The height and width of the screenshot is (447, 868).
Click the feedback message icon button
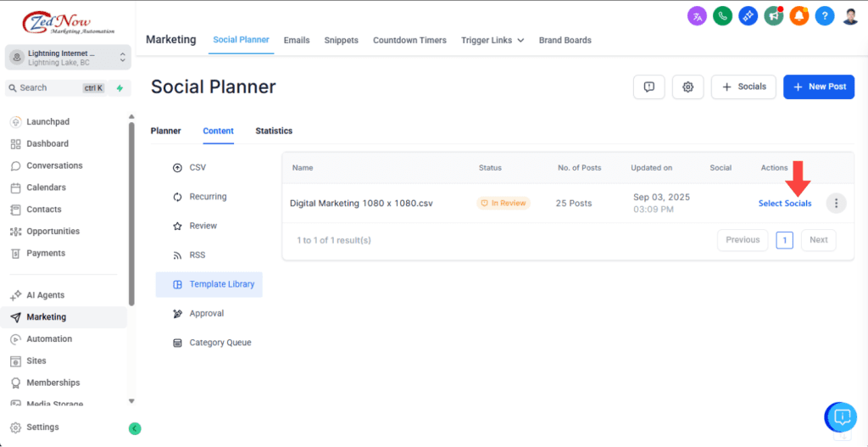pos(648,87)
